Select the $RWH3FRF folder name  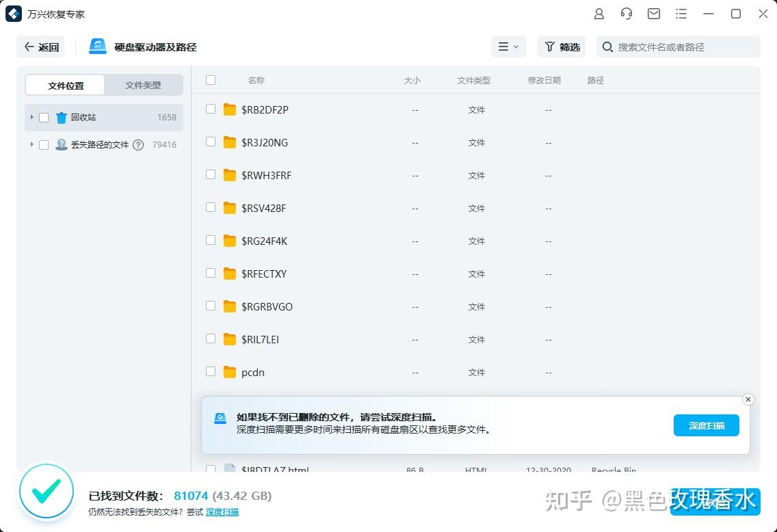267,175
